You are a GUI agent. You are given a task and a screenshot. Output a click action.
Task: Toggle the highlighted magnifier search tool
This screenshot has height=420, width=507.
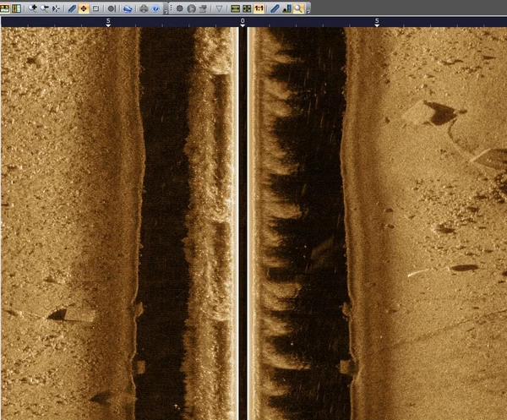click(x=298, y=8)
